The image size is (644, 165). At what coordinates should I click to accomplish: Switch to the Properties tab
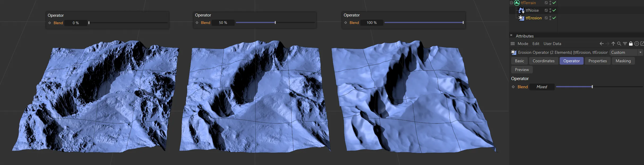597,61
